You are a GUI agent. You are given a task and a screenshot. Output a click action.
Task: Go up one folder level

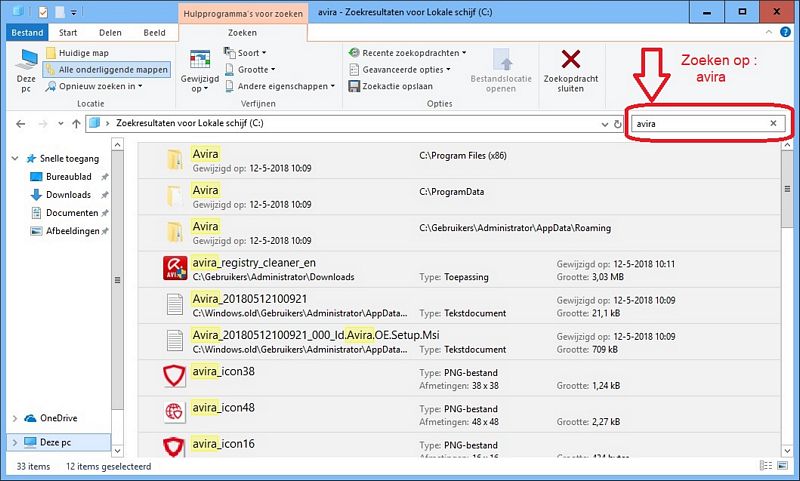[x=76, y=123]
